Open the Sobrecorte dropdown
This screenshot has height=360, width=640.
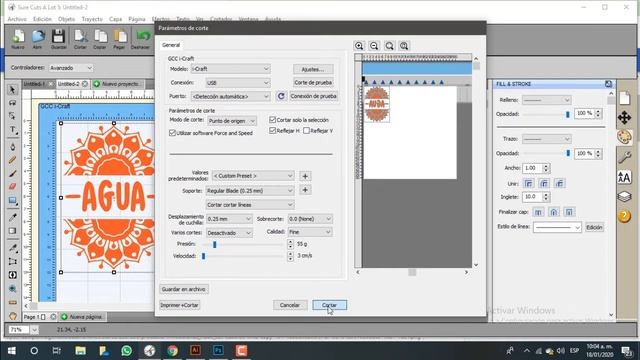(x=310, y=219)
